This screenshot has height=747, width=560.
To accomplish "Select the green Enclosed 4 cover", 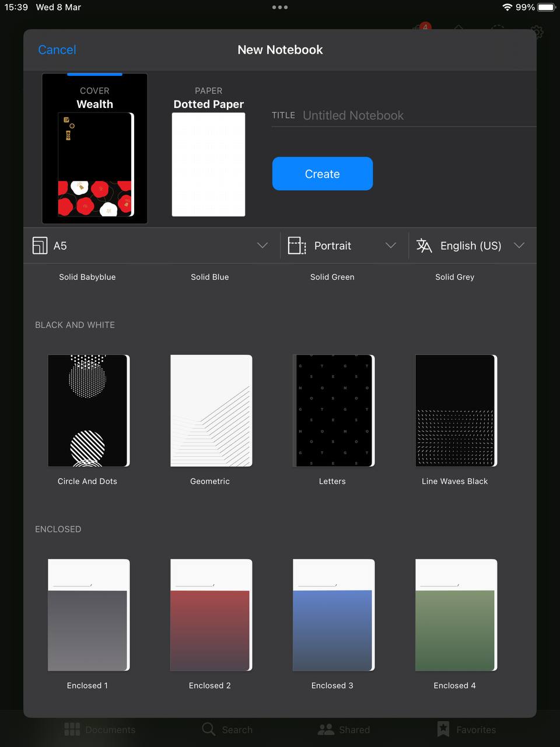I will (455, 615).
